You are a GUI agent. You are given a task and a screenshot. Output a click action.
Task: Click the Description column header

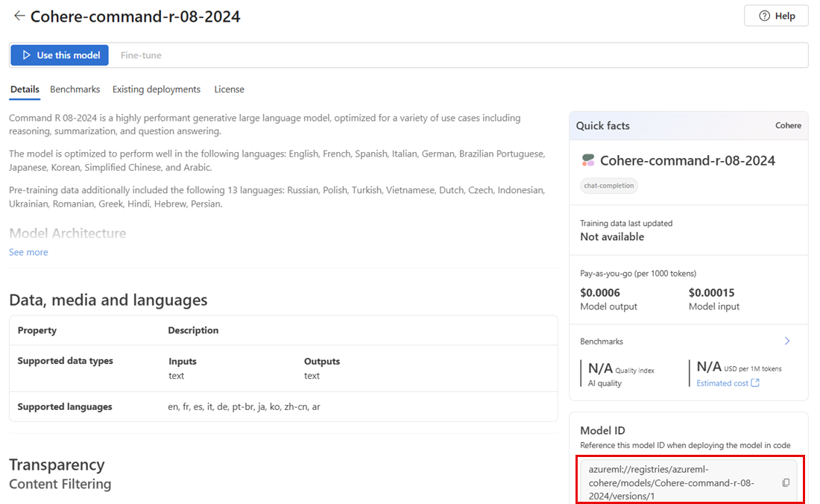pos(193,330)
